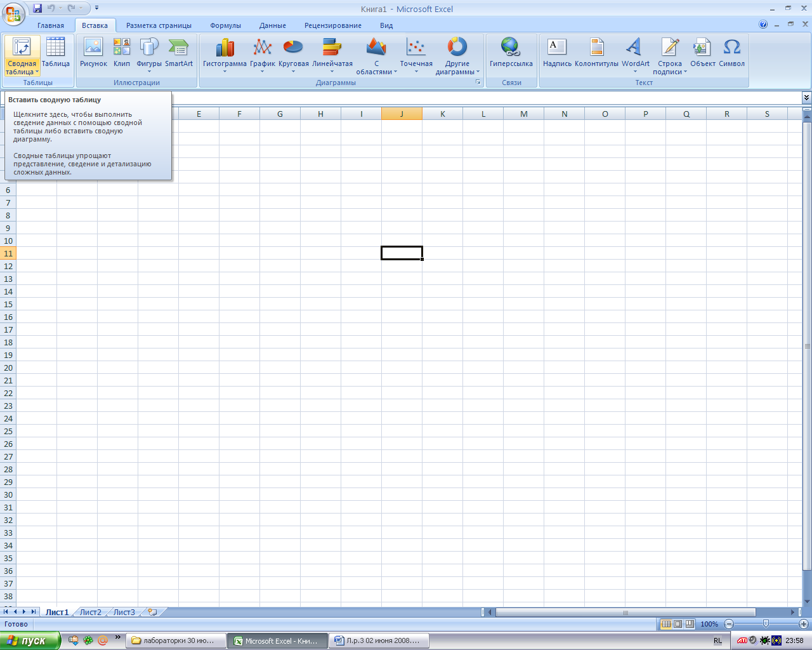The image size is (812, 650).
Task: Open the Windows пуск Start button
Action: 30,640
